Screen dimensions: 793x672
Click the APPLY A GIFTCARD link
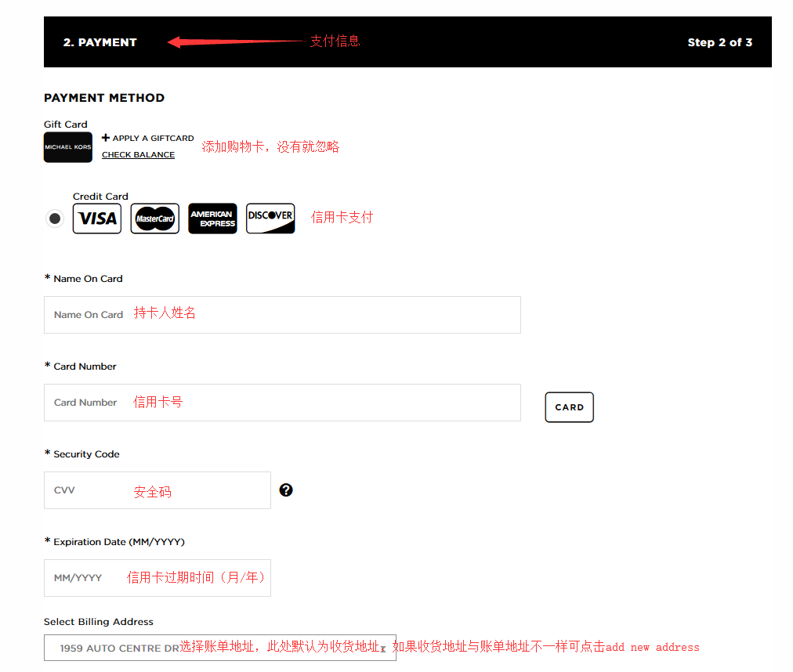coord(153,138)
